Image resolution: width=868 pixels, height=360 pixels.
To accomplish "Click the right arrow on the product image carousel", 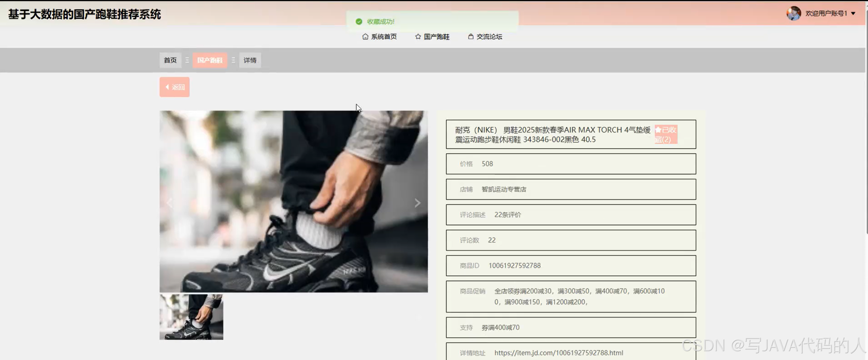I will pos(417,203).
